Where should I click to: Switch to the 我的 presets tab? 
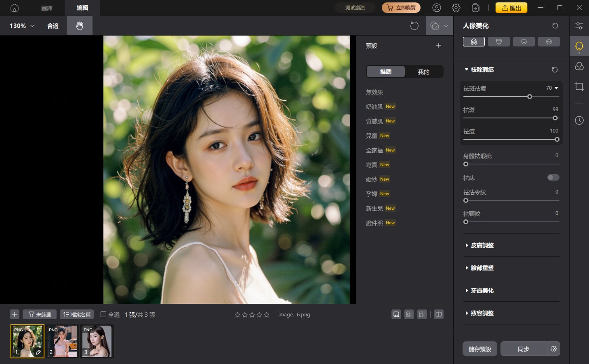[423, 72]
